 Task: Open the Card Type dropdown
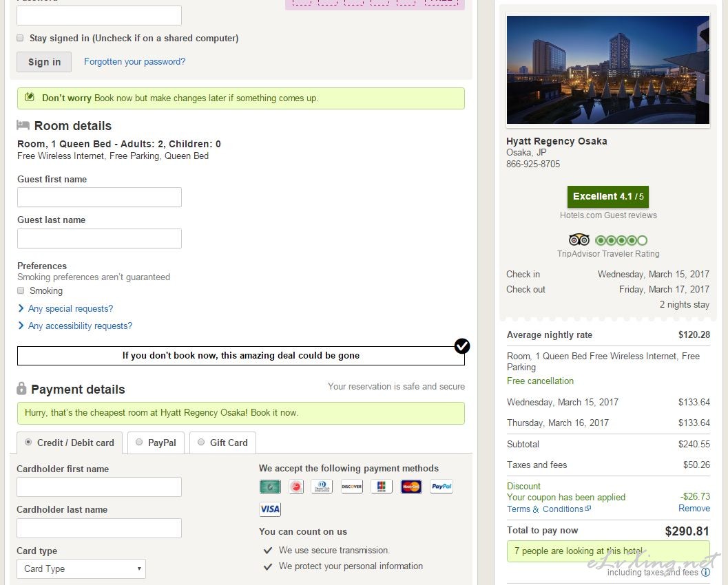click(x=81, y=568)
